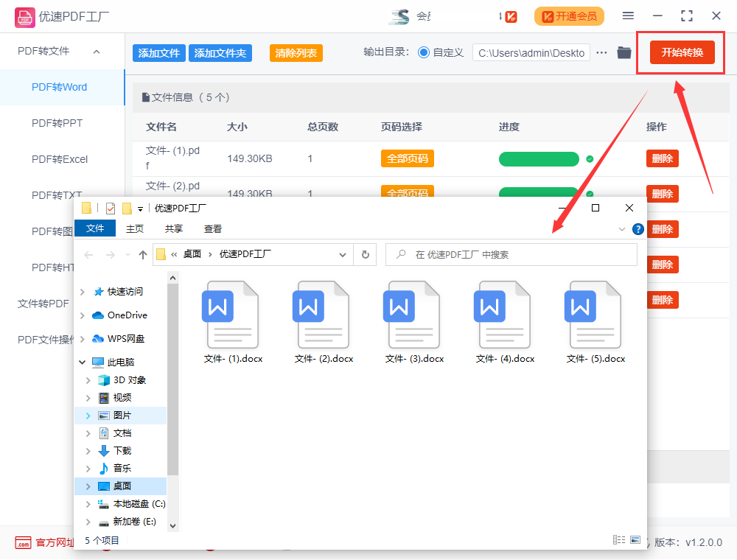Click the 官方网址 website icon

(23, 542)
